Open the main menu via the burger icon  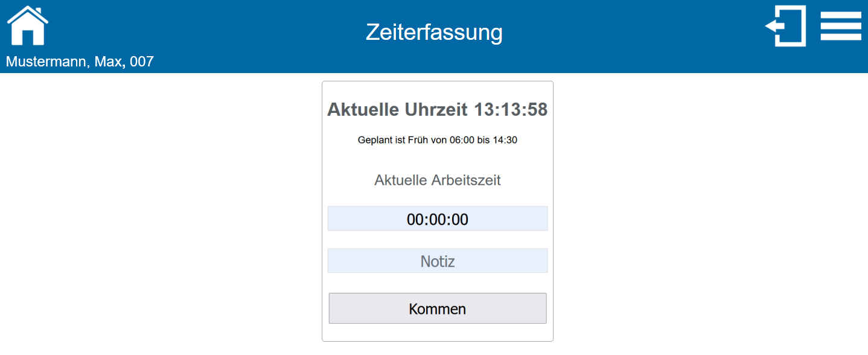[841, 25]
